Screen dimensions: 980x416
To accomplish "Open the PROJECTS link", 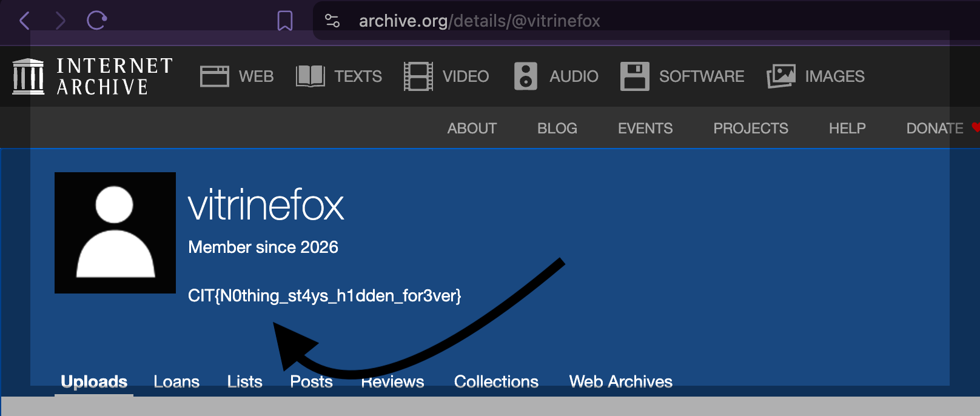I will [x=751, y=129].
